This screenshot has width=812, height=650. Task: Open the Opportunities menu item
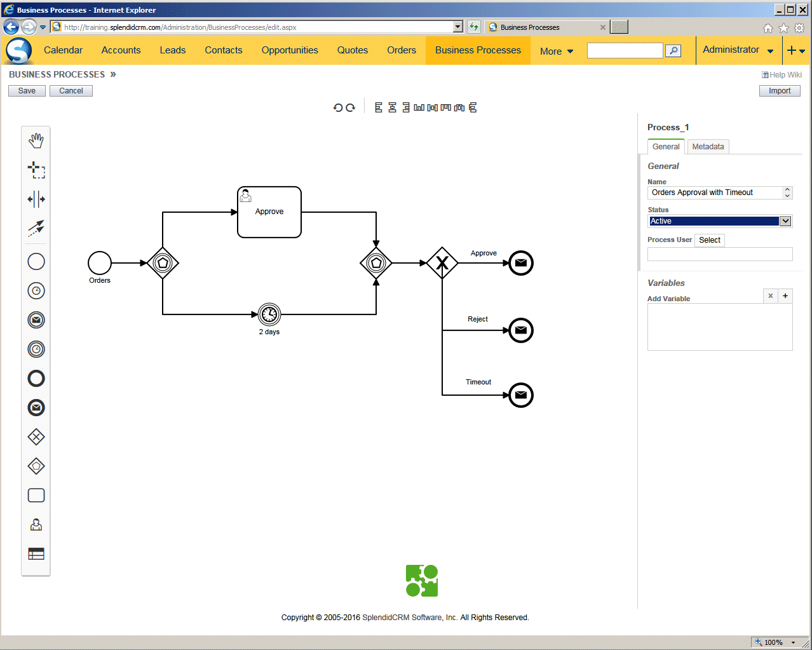290,50
